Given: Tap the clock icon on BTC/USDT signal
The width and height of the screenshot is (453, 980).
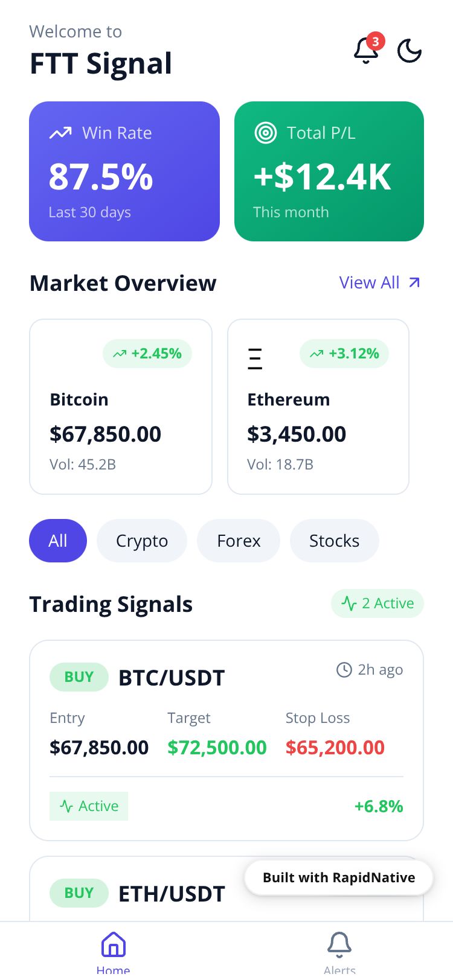Looking at the screenshot, I should (x=344, y=670).
